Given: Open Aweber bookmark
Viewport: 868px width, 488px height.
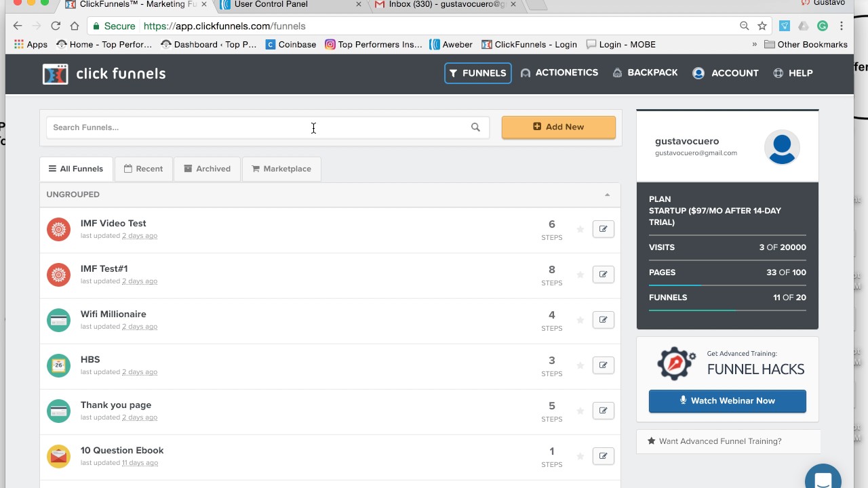Looking at the screenshot, I should [450, 45].
